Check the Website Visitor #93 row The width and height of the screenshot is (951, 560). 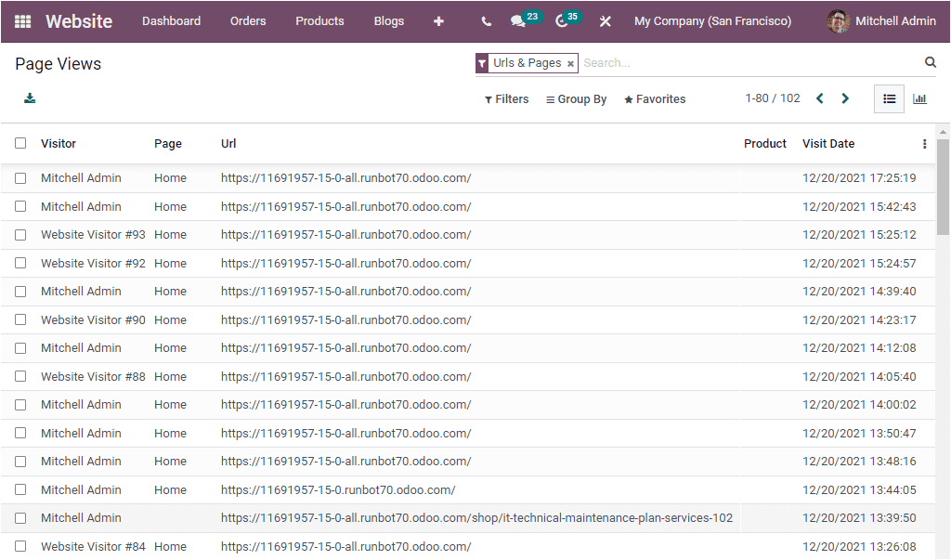click(x=20, y=234)
